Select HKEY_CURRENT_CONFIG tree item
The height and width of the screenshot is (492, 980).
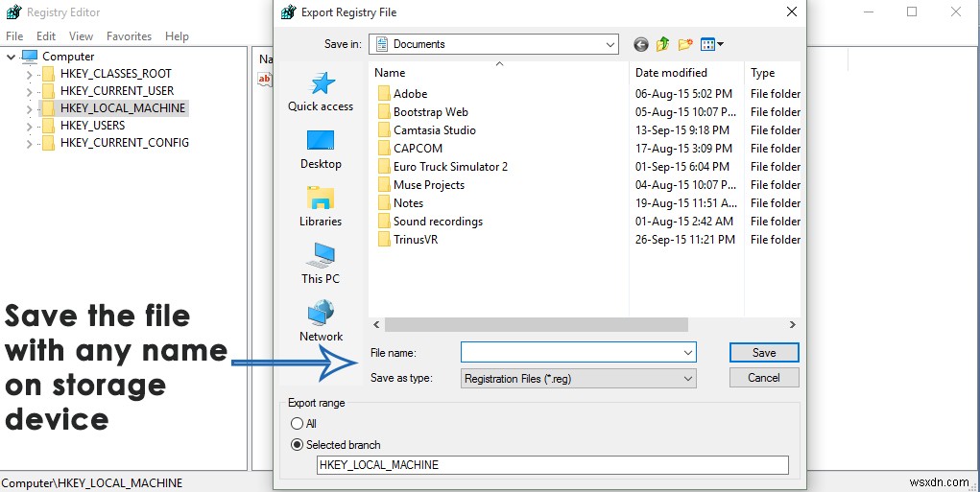pos(125,143)
